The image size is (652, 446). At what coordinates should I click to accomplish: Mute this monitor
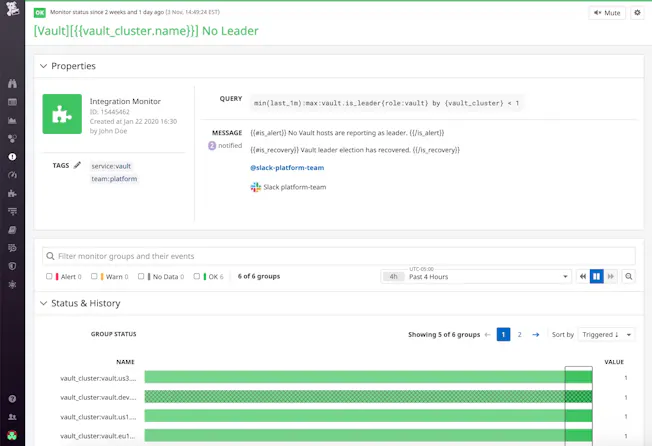coord(608,13)
